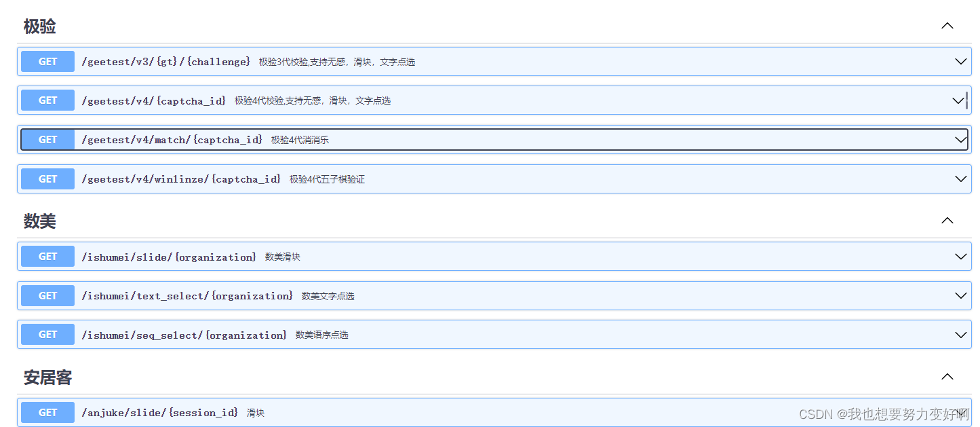Image resolution: width=980 pixels, height=427 pixels.
Task: Expand the /geetest/v3/{gt}/{challenge} endpoint arrow
Action: point(960,61)
